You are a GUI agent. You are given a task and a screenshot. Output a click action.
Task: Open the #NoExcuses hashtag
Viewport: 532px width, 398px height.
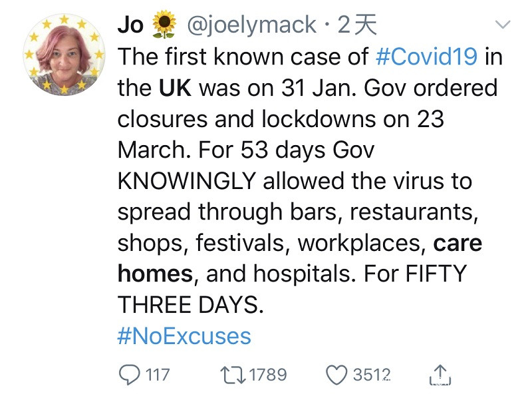pos(184,336)
